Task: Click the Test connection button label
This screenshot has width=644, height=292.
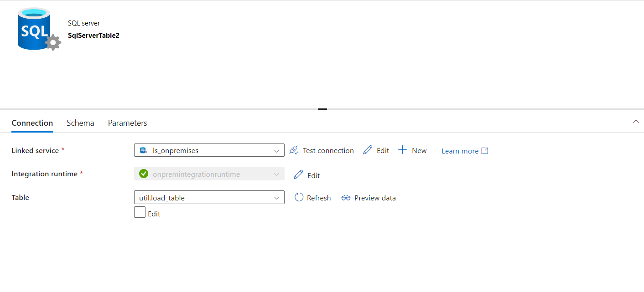Action: click(328, 150)
